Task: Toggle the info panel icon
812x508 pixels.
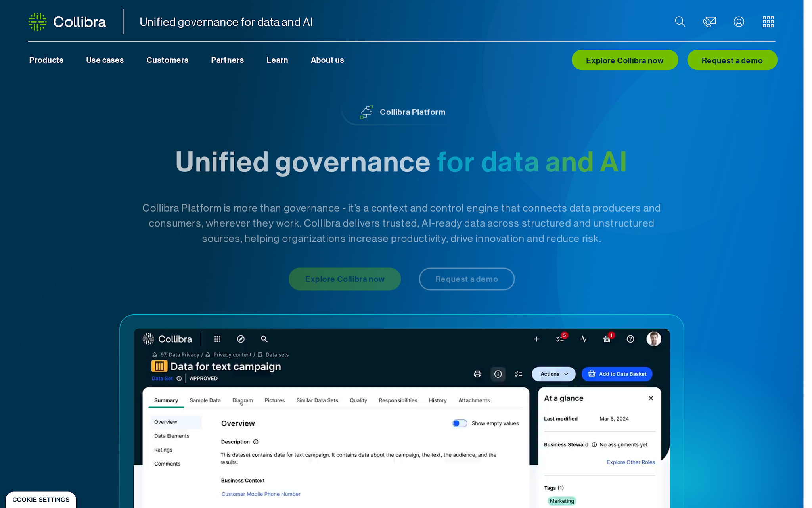Action: (x=498, y=374)
